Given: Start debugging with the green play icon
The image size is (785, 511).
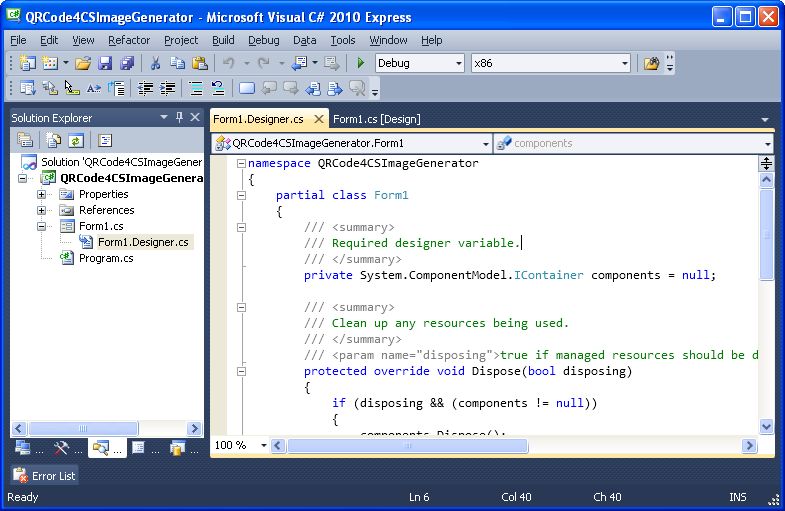Looking at the screenshot, I should click(360, 63).
